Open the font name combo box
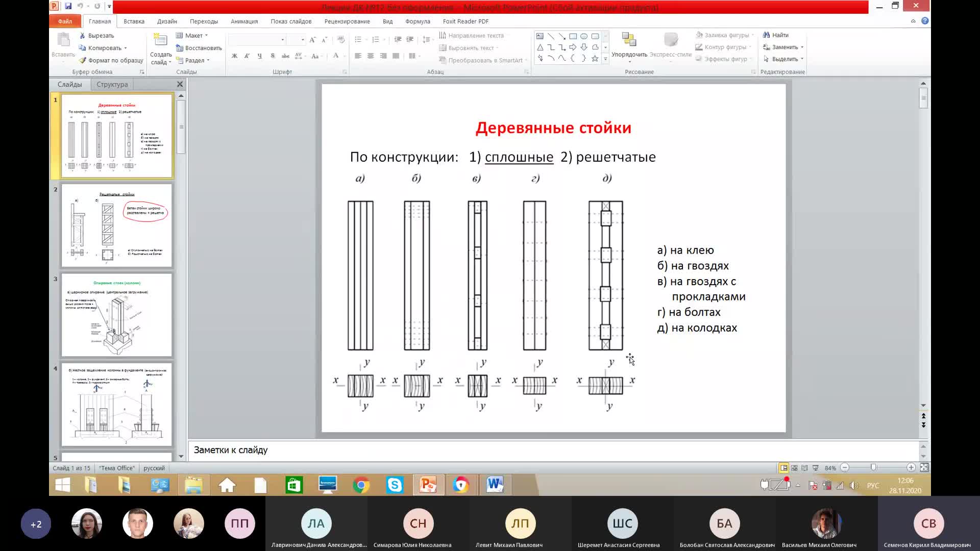 pos(257,40)
